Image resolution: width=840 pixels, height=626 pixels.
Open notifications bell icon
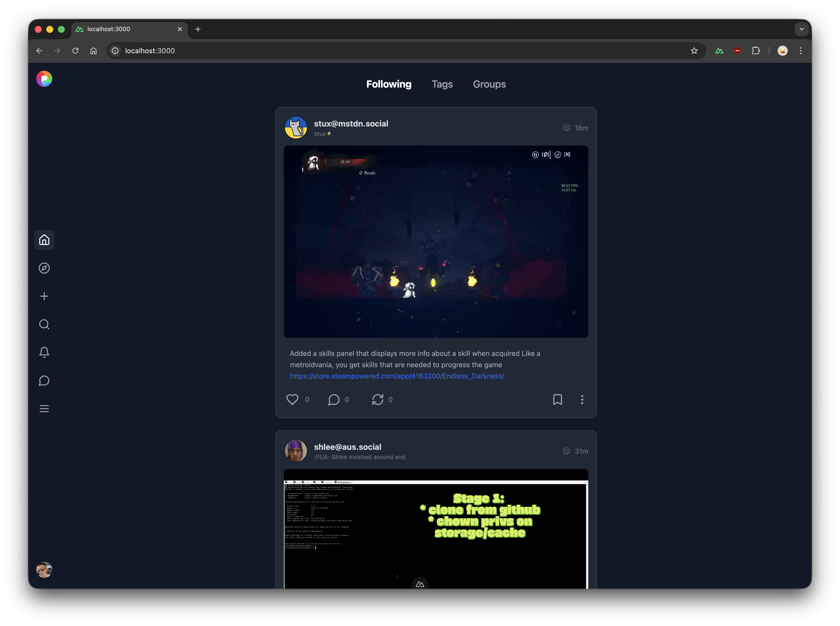(44, 352)
